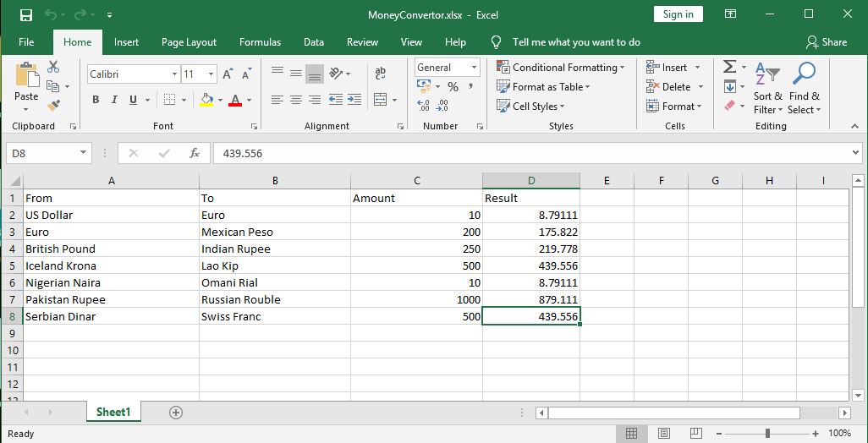868x443 pixels.
Task: Click the yellow Fill Color swatch
Action: pos(206,100)
